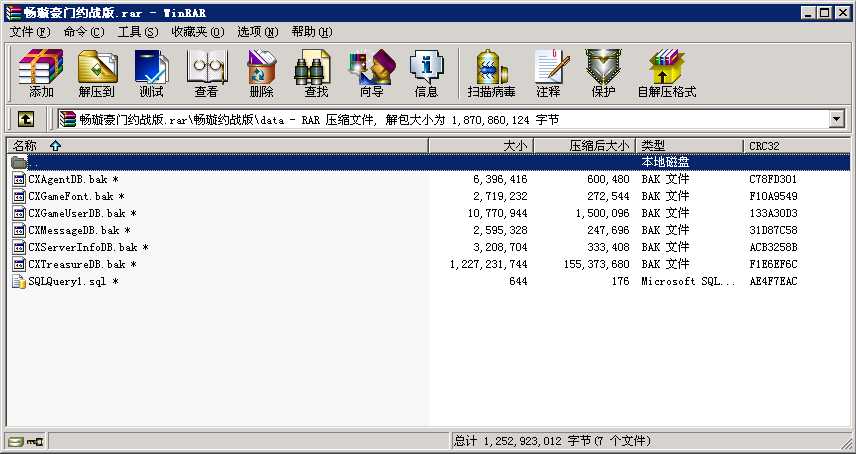Select the CXAgentDB.bak file icon
The height and width of the screenshot is (454, 856).
point(19,179)
